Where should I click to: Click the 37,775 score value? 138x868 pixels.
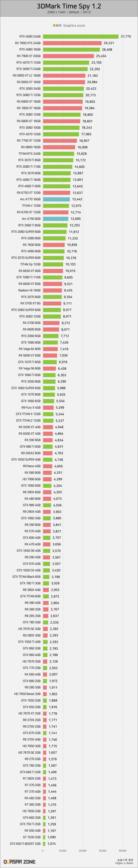[126, 36]
